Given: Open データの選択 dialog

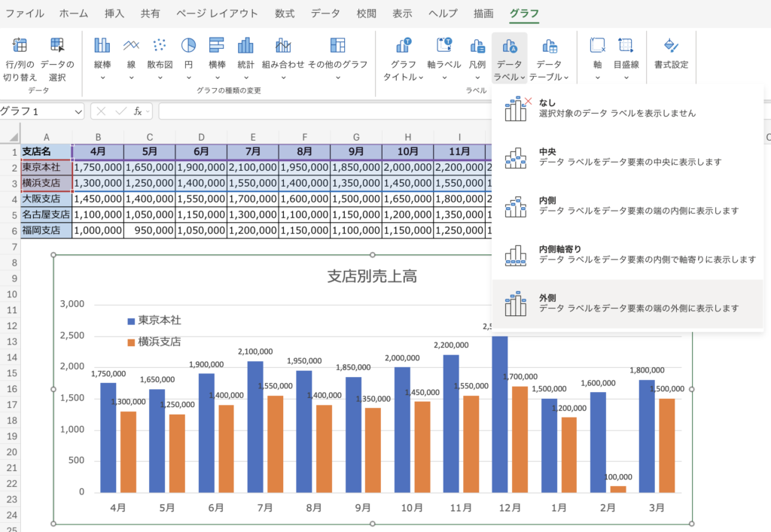Looking at the screenshot, I should (x=57, y=47).
